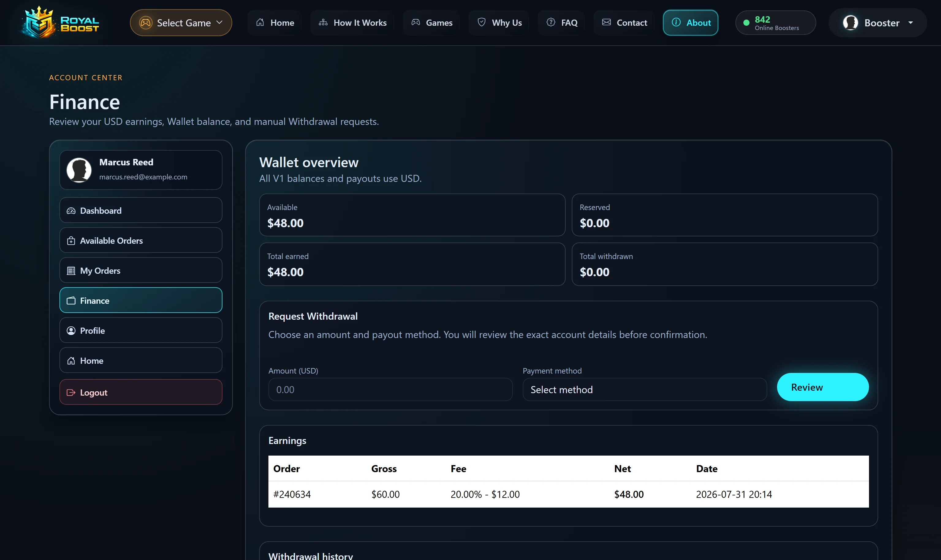Click the controller icon beside Games

(416, 22)
